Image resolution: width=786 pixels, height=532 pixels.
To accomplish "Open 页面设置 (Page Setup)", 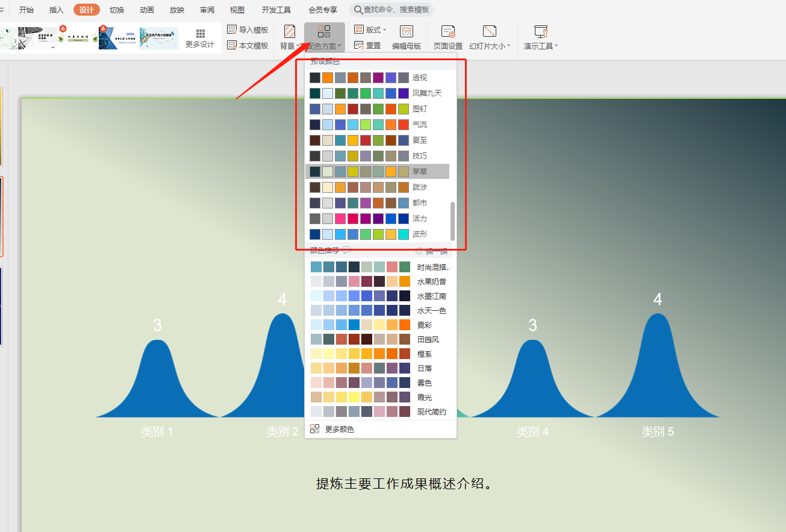I will pyautogui.click(x=448, y=32).
